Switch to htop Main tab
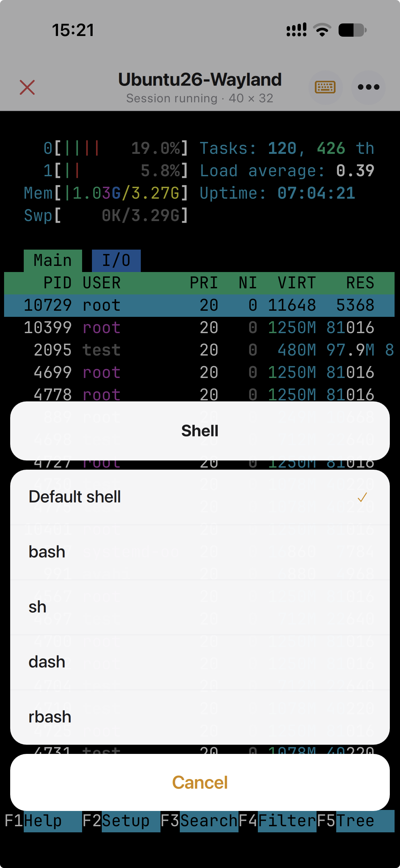Screen dimensions: 400x868 (x=53, y=260)
